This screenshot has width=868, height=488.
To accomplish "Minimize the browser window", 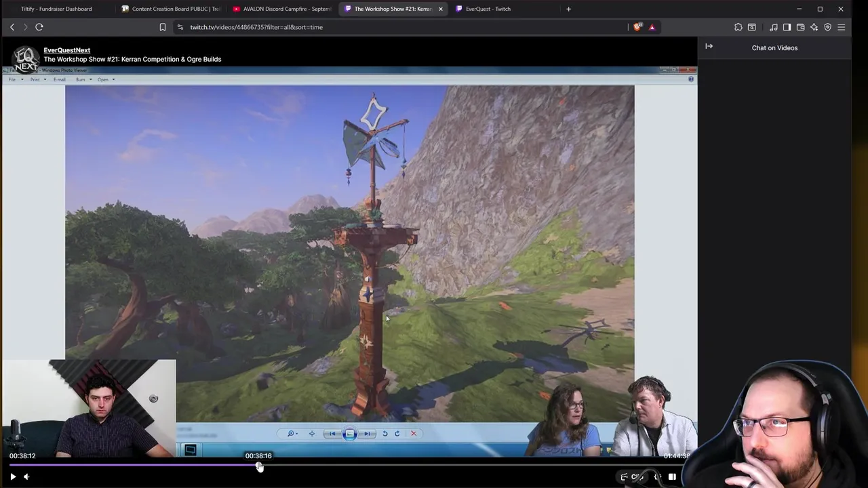I will [799, 9].
